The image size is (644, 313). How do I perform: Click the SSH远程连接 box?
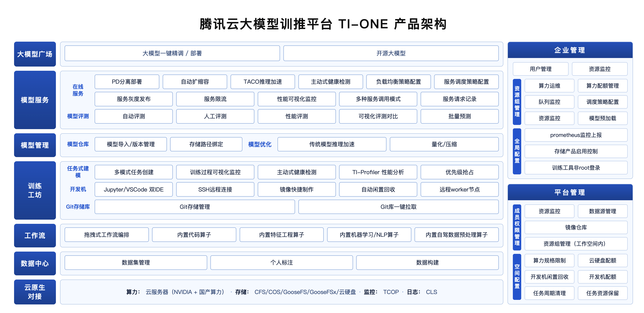pos(215,190)
